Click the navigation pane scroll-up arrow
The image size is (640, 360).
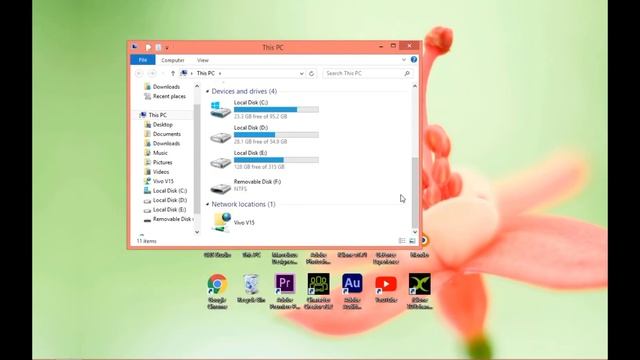pos(197,86)
